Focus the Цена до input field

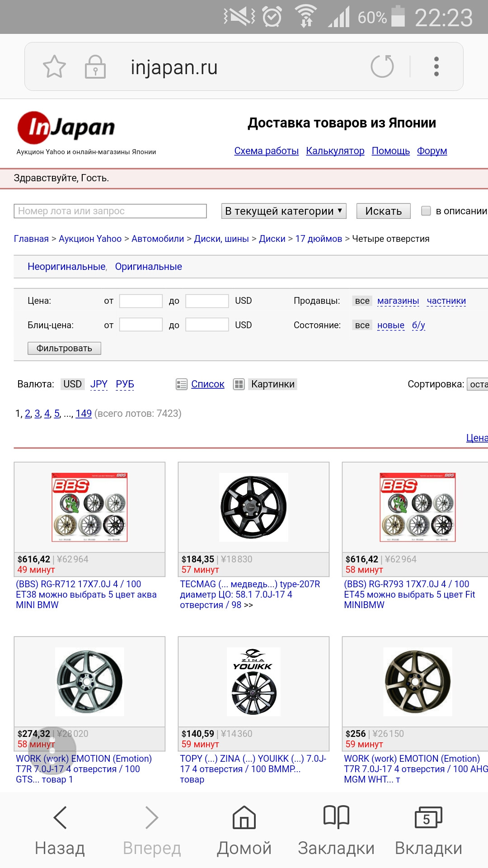click(x=207, y=301)
